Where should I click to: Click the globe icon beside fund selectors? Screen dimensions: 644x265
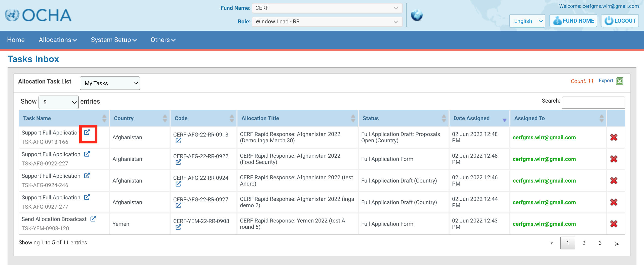417,15
